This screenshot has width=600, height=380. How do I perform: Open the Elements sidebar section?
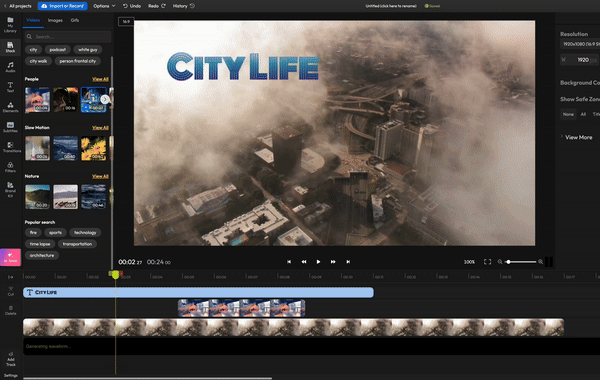(10, 107)
